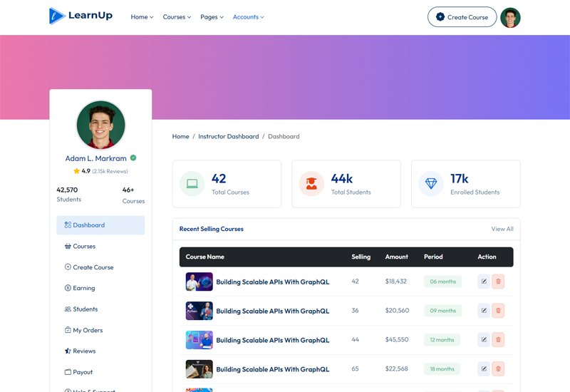Expand the Home dropdown menu
Viewport: 570px width, 392px height.
tap(142, 17)
